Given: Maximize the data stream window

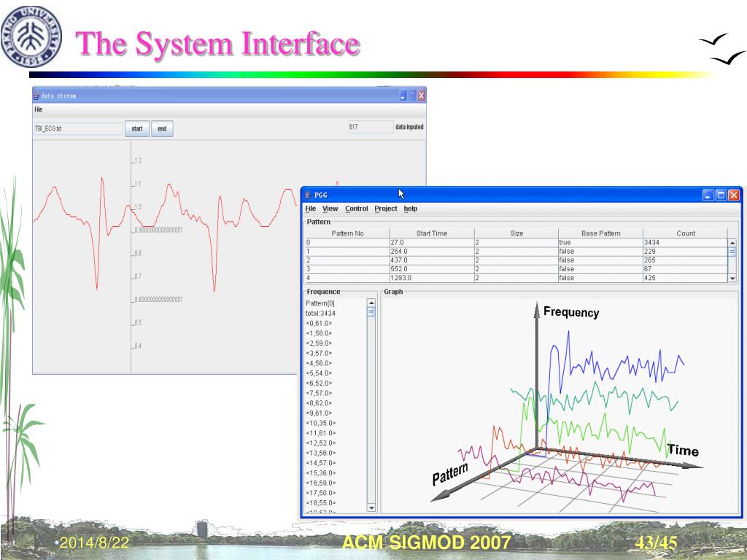Looking at the screenshot, I should coord(412,96).
